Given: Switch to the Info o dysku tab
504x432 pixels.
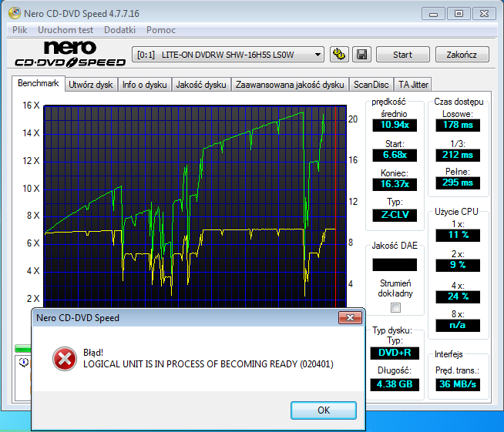Looking at the screenshot, I should [144, 85].
